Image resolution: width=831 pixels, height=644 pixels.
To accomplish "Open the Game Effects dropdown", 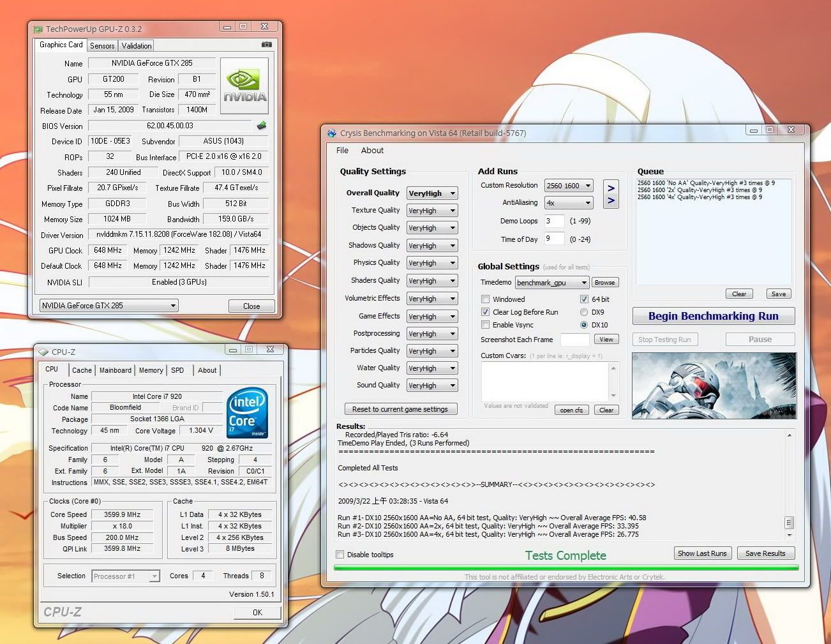I will [x=432, y=317].
